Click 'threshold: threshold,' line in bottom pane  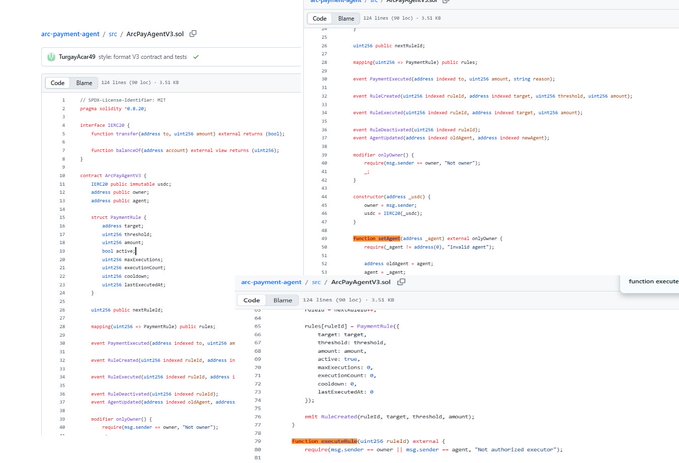[x=352, y=343]
